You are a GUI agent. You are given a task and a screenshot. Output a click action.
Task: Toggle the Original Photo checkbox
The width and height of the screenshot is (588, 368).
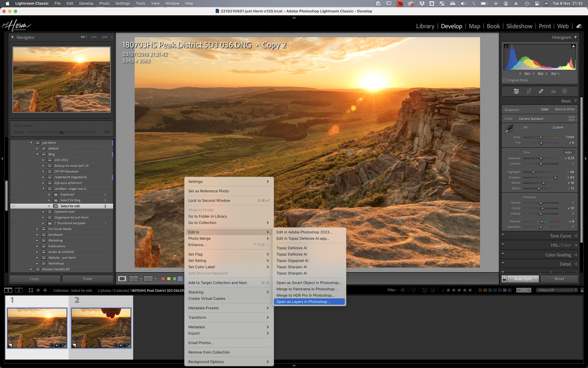pos(505,80)
